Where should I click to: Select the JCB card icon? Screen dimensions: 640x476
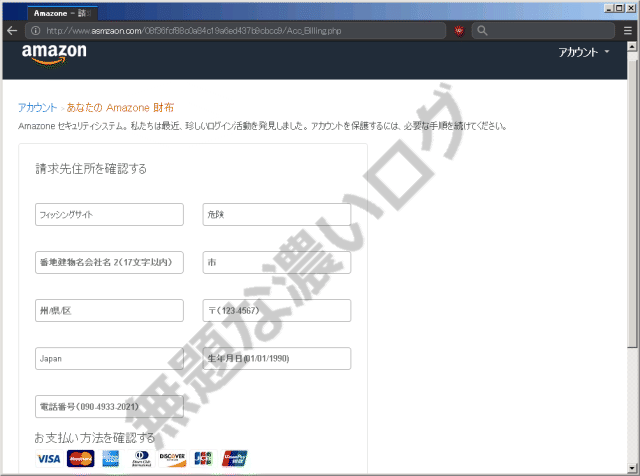pyautogui.click(x=203, y=459)
